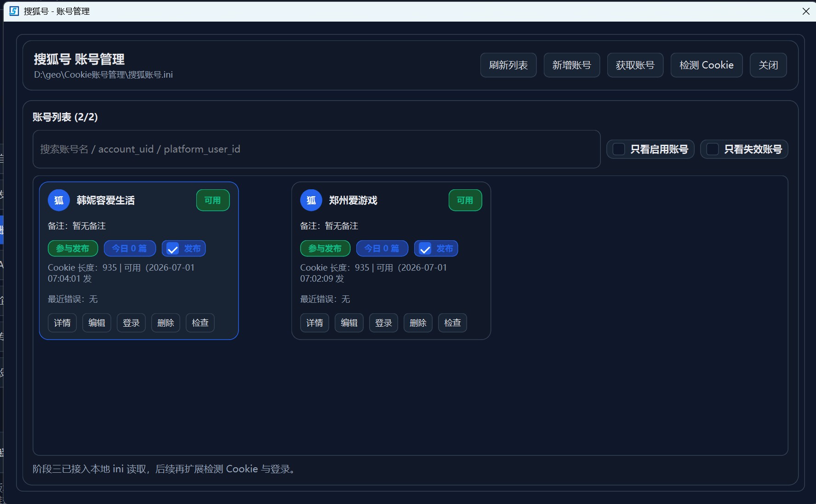
Task: Click 可用 status badge on 郑州爱游戏 card
Action: coord(465,200)
